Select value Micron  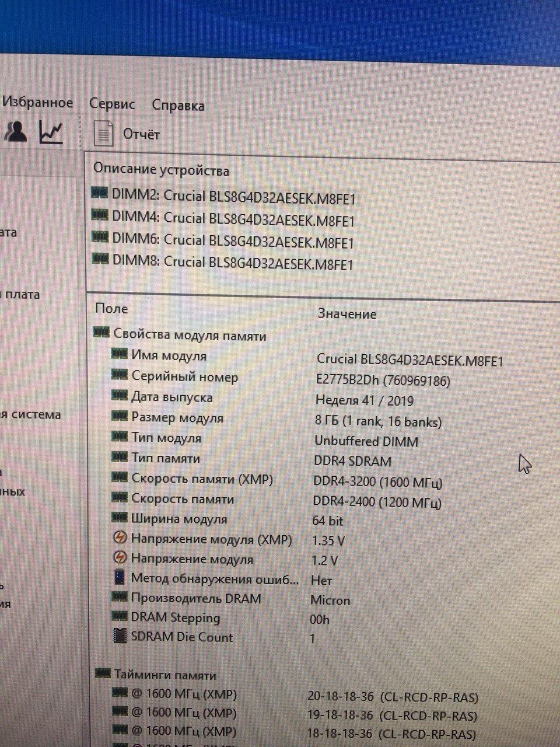point(330,600)
